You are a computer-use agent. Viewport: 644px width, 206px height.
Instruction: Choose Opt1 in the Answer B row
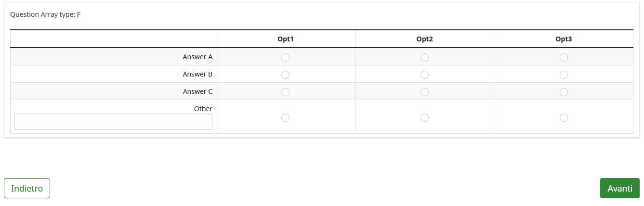(x=285, y=75)
